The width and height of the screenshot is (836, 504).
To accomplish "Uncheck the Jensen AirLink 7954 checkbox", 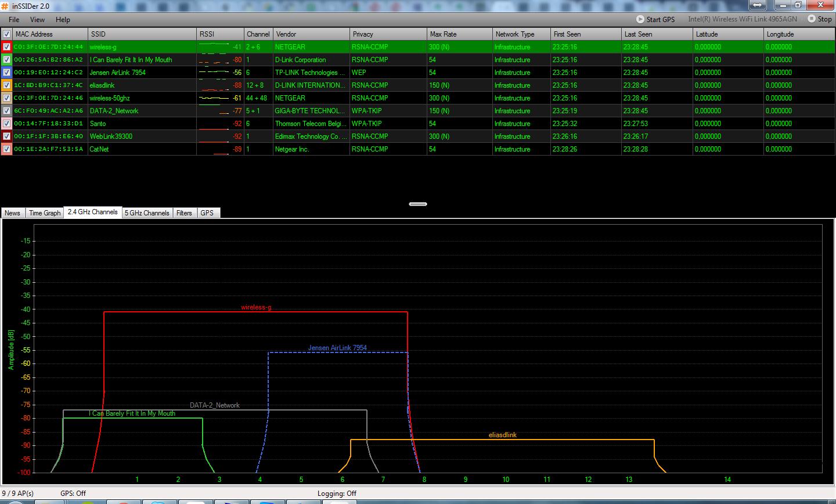I will (x=7, y=73).
